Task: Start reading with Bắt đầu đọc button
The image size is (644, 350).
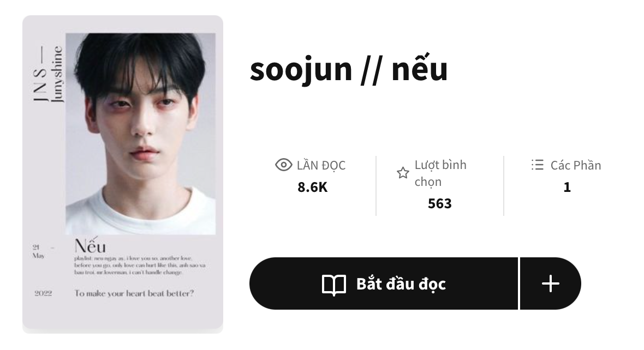Action: [384, 283]
